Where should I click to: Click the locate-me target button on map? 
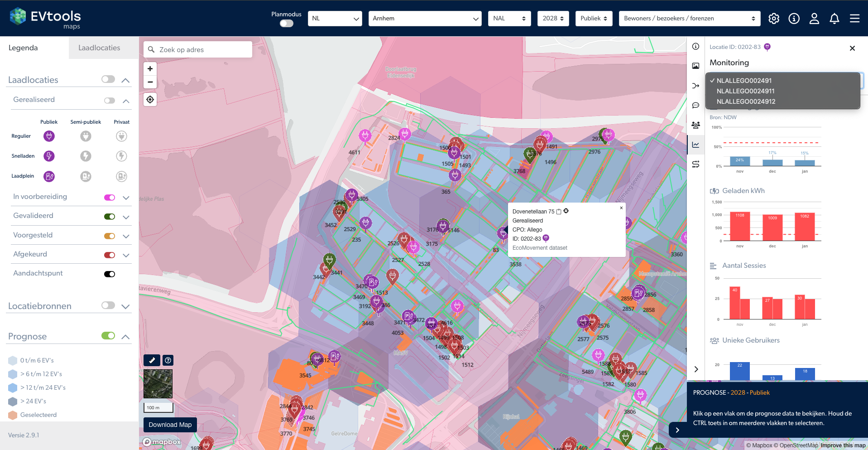150,99
